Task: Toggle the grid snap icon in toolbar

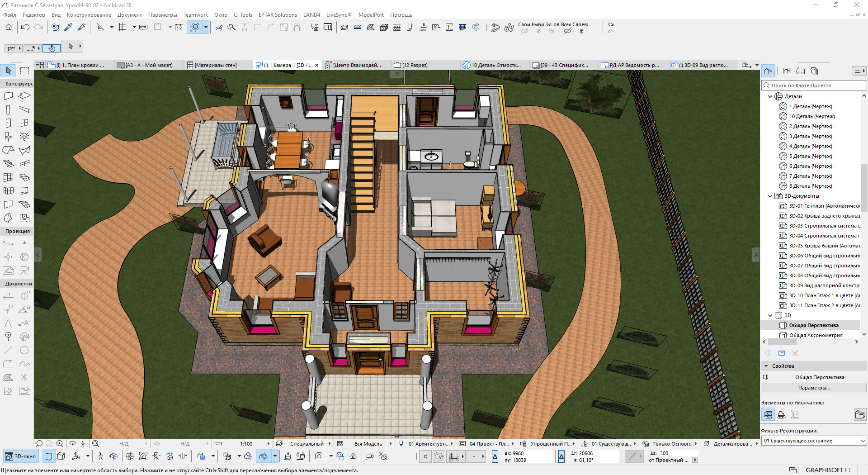Action: tap(122, 28)
